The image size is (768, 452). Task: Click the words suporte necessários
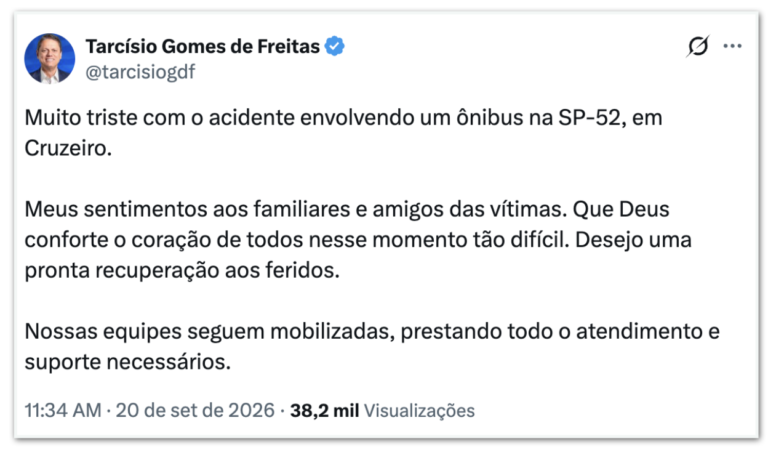(127, 363)
